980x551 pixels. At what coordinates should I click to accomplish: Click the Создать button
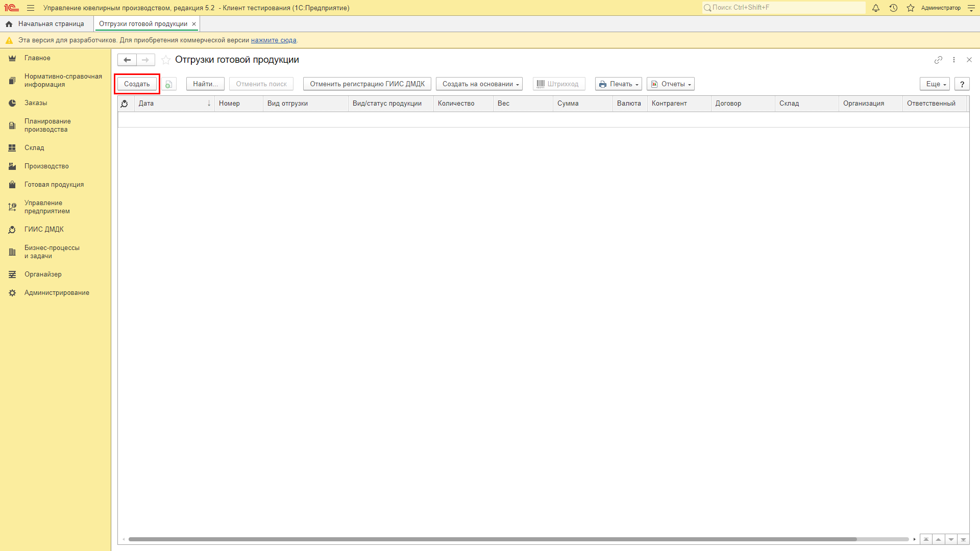point(137,84)
